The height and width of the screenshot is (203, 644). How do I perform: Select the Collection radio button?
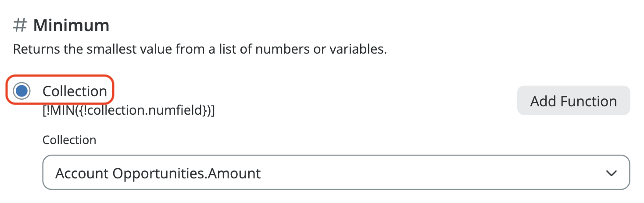click(21, 91)
